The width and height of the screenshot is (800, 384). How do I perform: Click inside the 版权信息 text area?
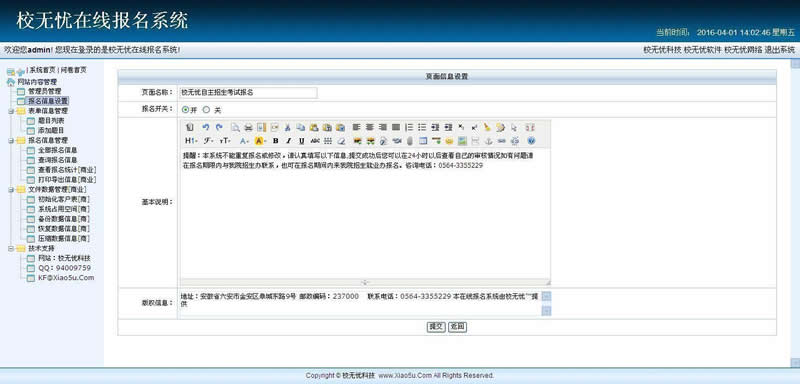point(360,303)
